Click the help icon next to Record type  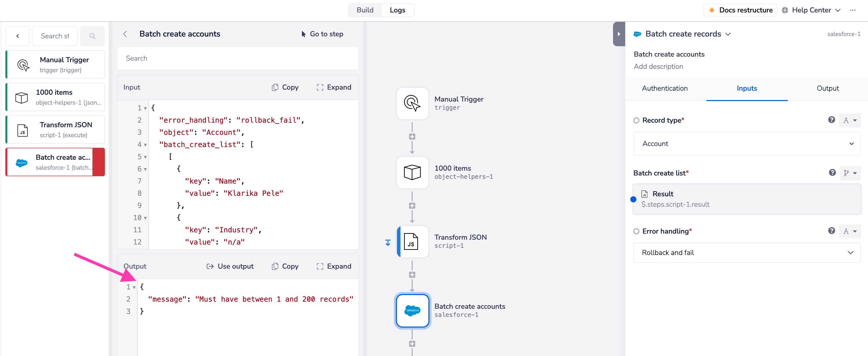(831, 120)
